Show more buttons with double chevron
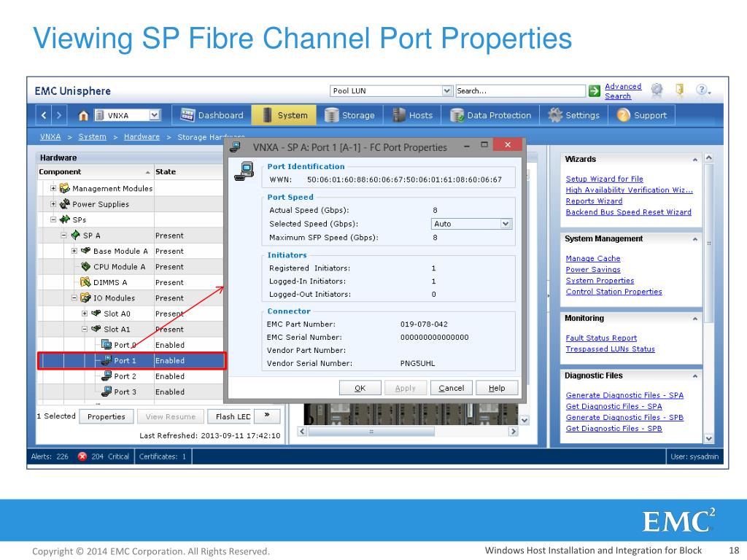The width and height of the screenshot is (747, 560). point(267,416)
